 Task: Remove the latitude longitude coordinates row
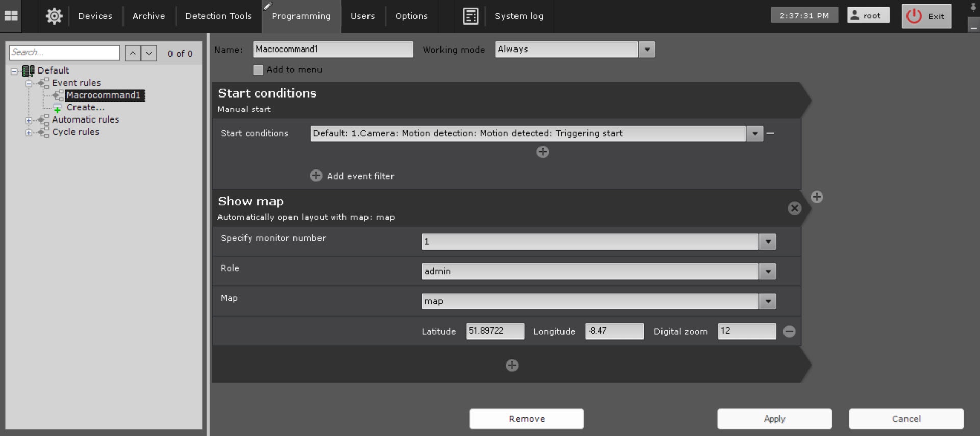(x=789, y=332)
